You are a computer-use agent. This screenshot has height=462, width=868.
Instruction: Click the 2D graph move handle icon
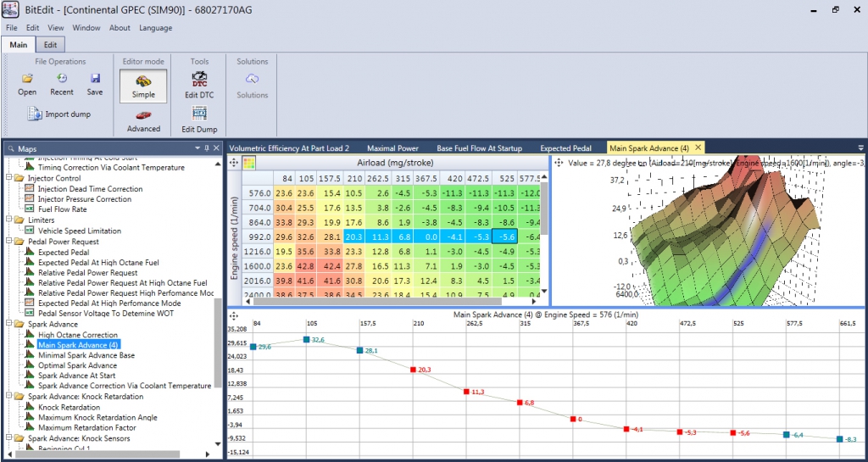pos(234,316)
